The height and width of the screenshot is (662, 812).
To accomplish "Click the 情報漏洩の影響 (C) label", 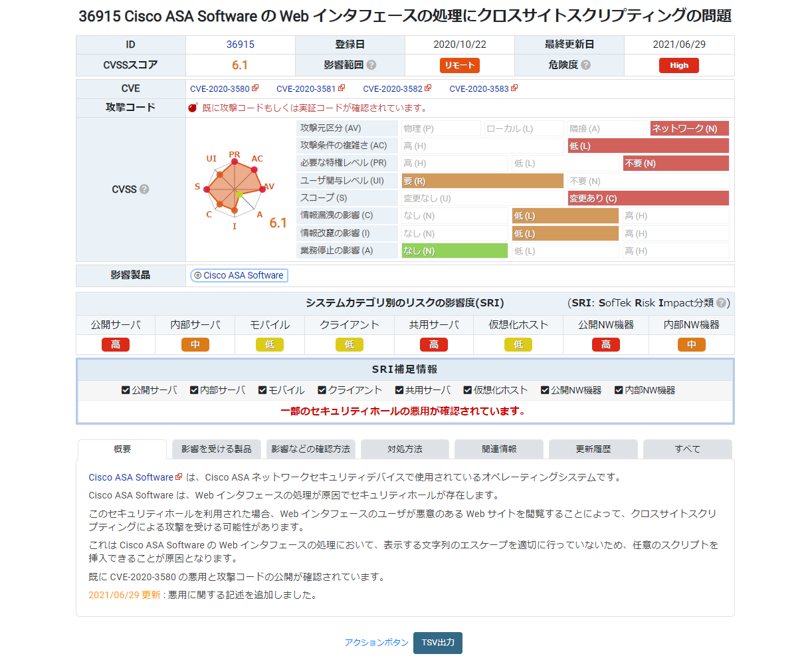I will coord(337,215).
